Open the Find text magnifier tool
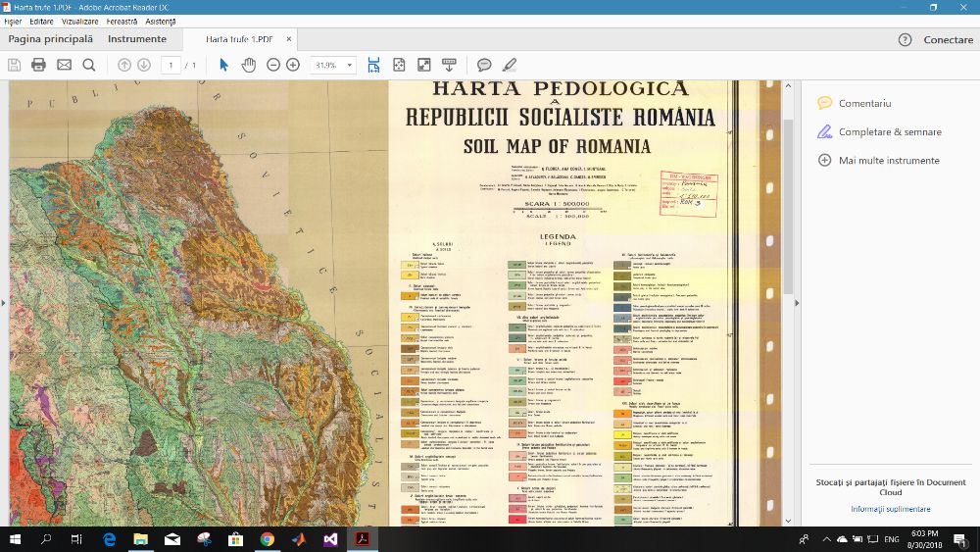Viewport: 980px width, 552px height. pyautogui.click(x=89, y=65)
